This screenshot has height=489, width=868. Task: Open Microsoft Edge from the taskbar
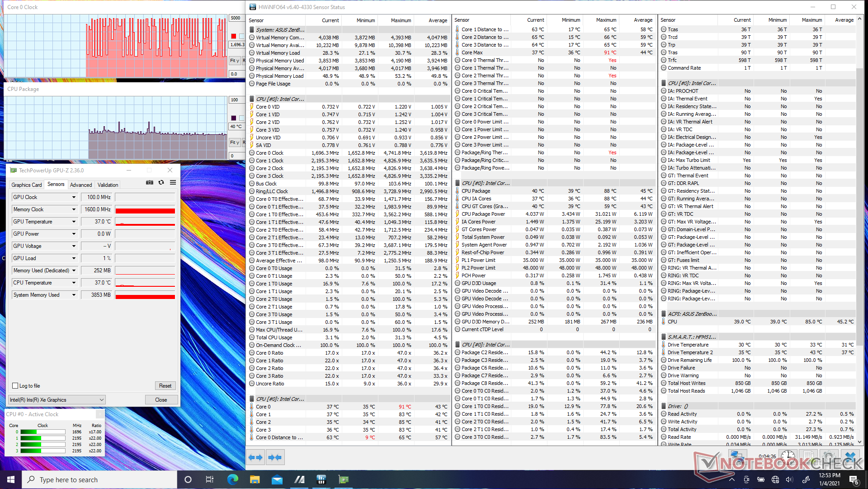[233, 480]
